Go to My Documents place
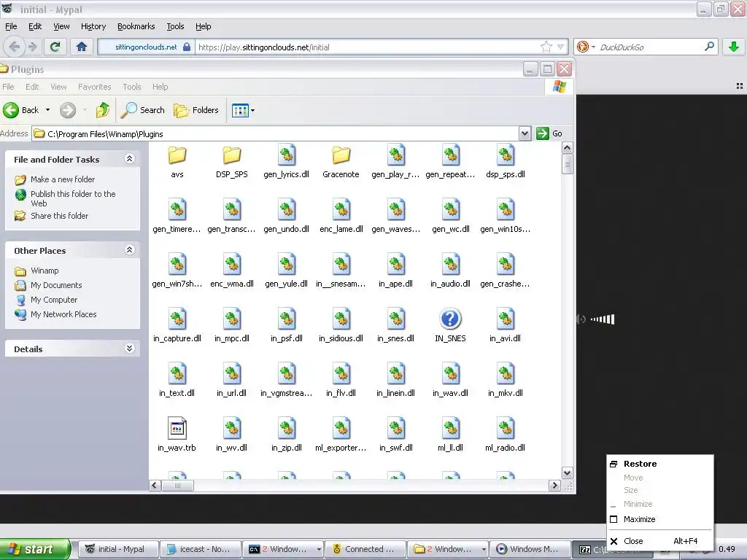Image resolution: width=747 pixels, height=560 pixels. pos(56,285)
